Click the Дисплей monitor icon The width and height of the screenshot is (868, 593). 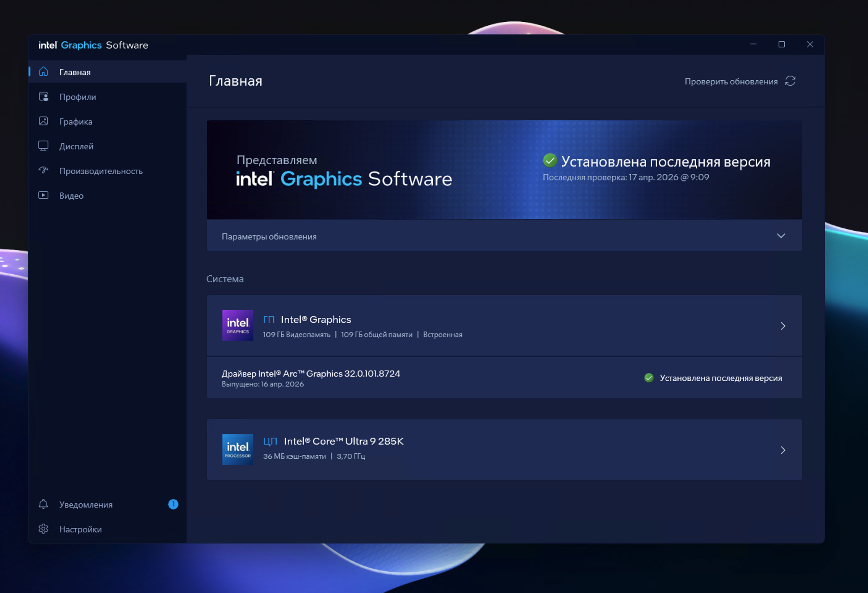click(x=43, y=146)
